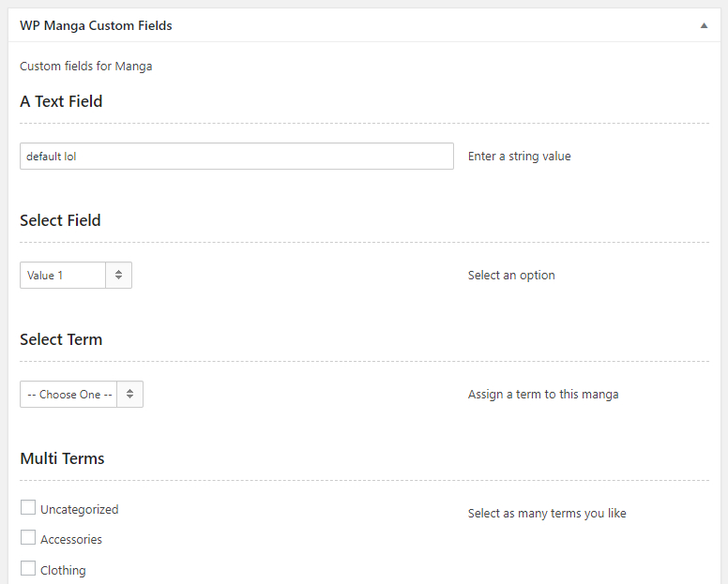Click the Accessories label text

click(x=71, y=539)
